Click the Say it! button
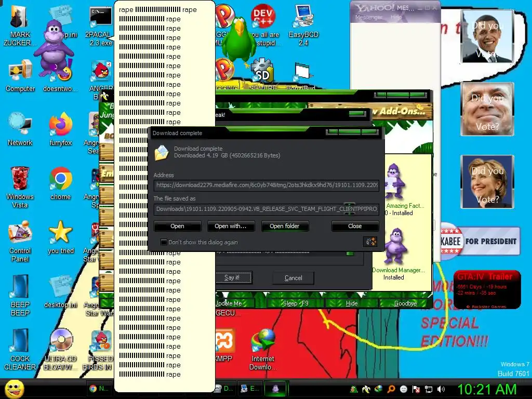The image size is (532, 399). pos(233,277)
